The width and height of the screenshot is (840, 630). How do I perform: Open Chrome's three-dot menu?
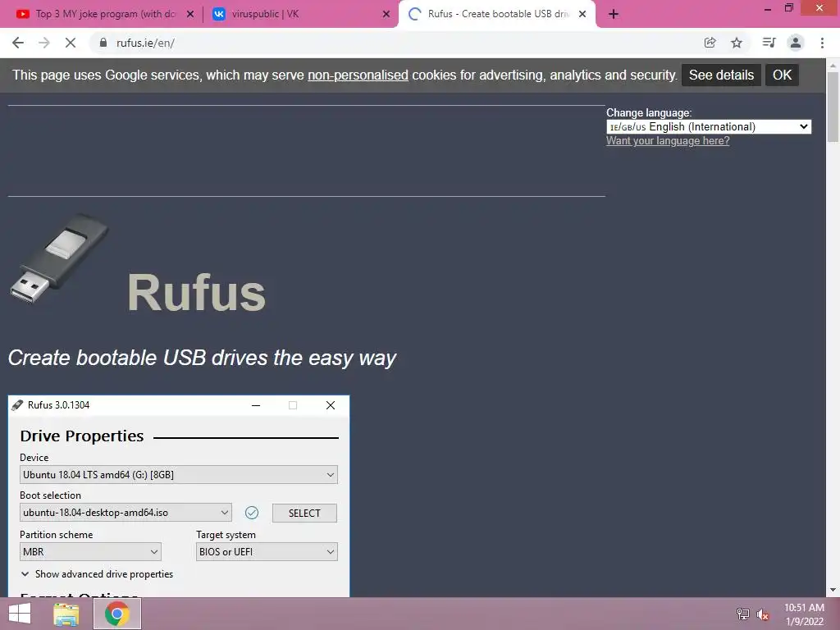point(822,43)
